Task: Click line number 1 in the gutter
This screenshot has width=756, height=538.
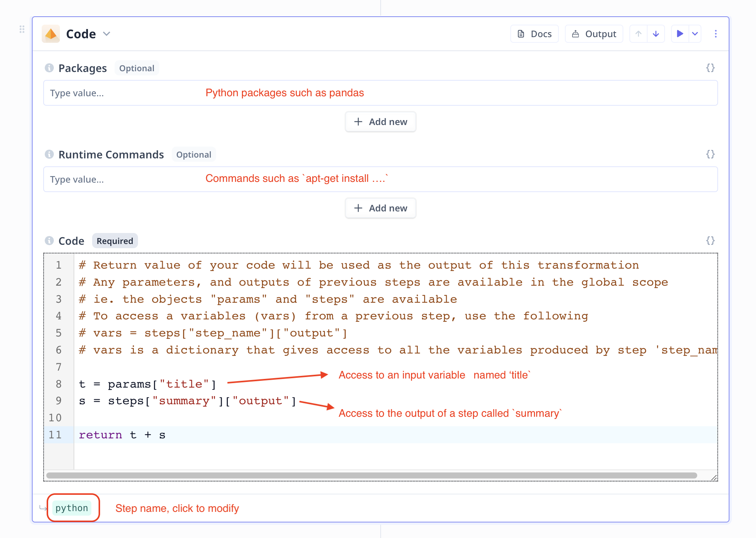Action: 58,265
